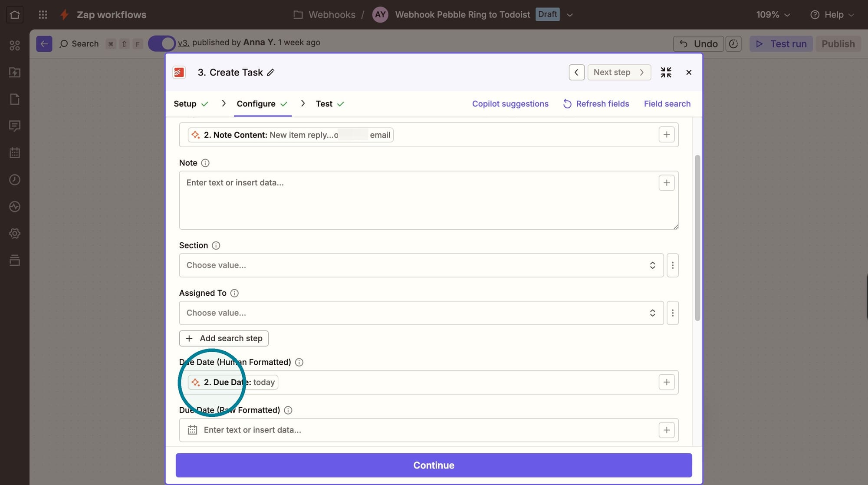Open sidebar apps/components icon
The height and width of the screenshot is (485, 868).
[15, 46]
